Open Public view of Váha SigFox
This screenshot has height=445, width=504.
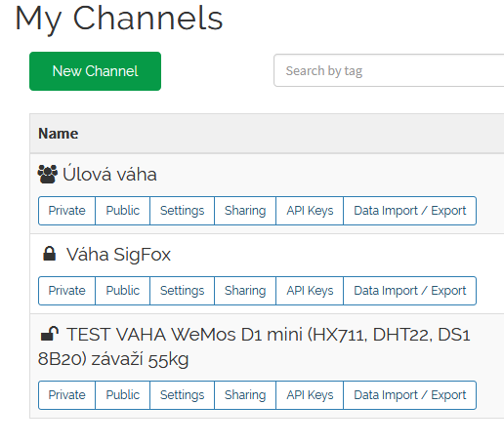pos(123,291)
